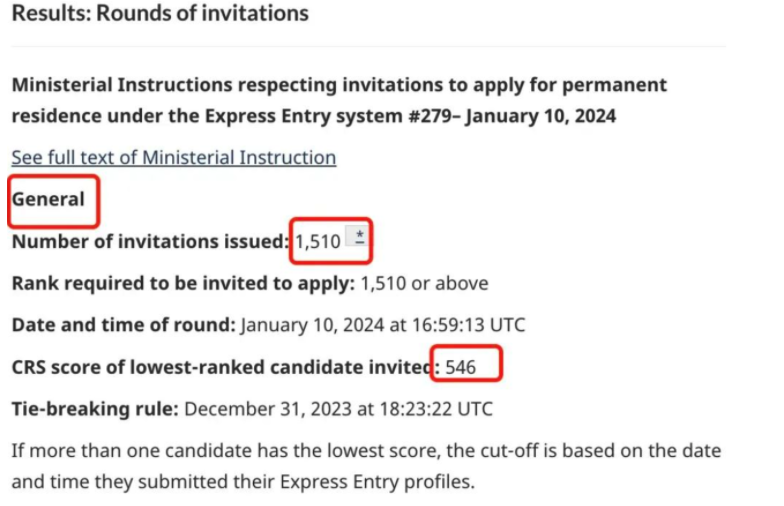Image resolution: width=784 pixels, height=506 pixels.
Task: Click the Rank required to be invited label
Action: pyautogui.click(x=183, y=283)
